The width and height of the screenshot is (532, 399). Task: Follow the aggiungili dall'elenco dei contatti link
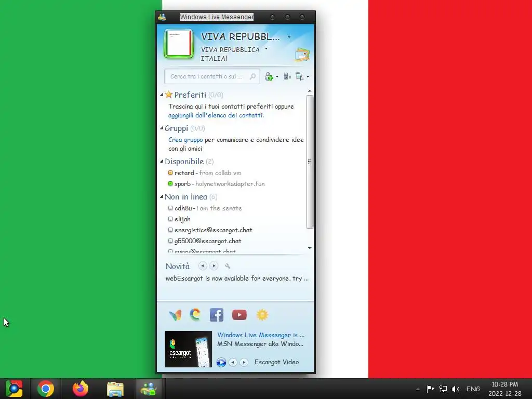coord(216,115)
